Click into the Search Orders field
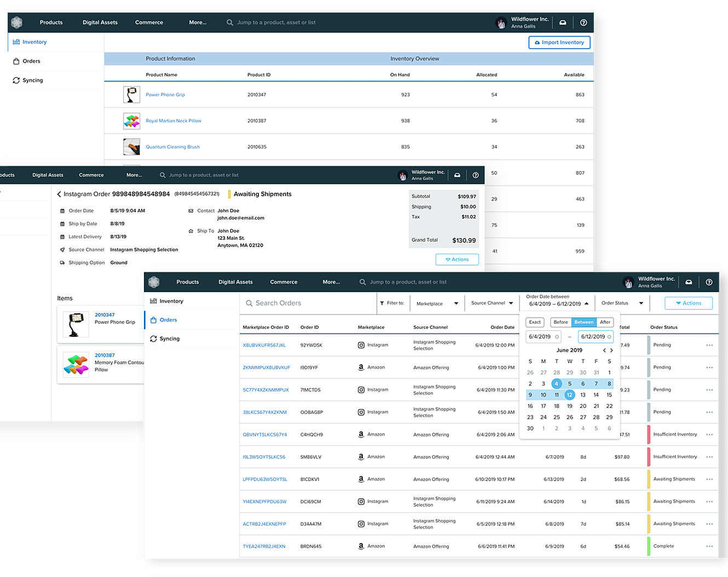Screen dimensions: 728x577 309,303
